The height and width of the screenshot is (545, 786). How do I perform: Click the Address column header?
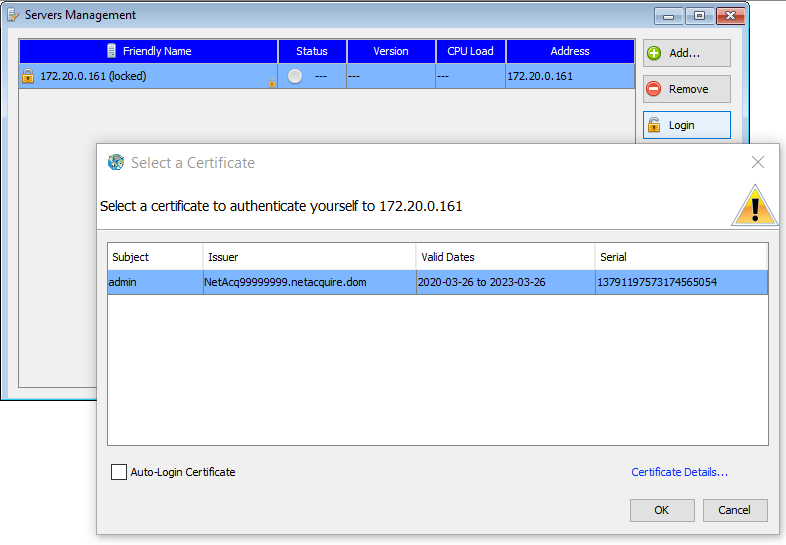coord(570,51)
